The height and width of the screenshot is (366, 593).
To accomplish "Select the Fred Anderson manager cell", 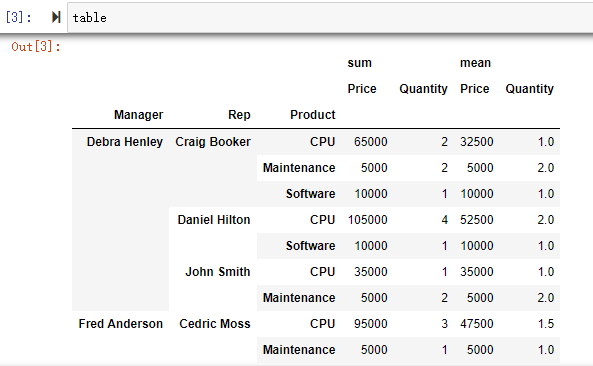I will (121, 324).
